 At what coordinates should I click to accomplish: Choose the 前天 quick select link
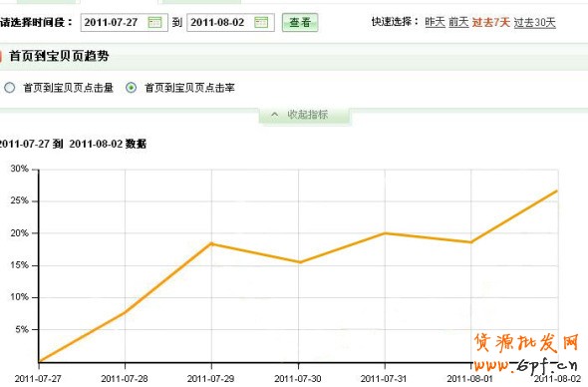click(458, 23)
